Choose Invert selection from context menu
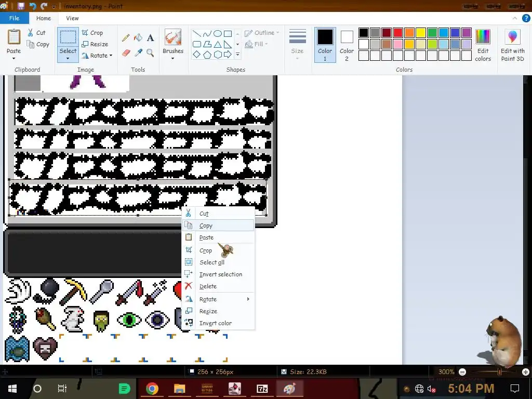Image resolution: width=532 pixels, height=399 pixels. coord(218,274)
